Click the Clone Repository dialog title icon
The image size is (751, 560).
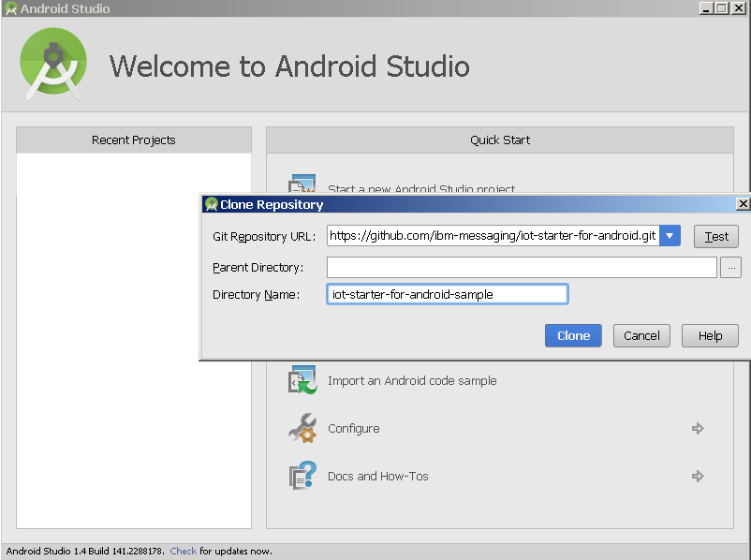[212, 204]
